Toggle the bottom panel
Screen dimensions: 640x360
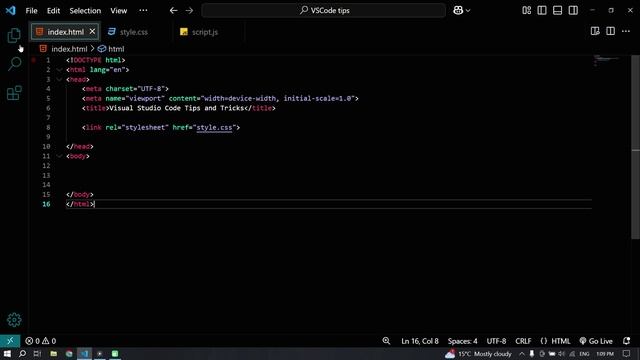pos(558,11)
